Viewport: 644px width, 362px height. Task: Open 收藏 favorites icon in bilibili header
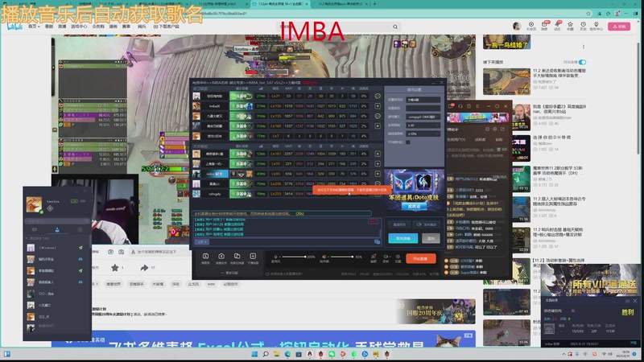(570, 25)
